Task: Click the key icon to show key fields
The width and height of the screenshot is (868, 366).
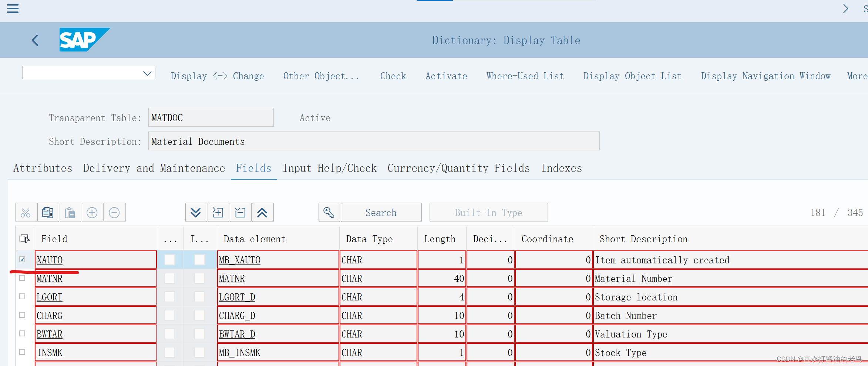Action: pos(329,212)
